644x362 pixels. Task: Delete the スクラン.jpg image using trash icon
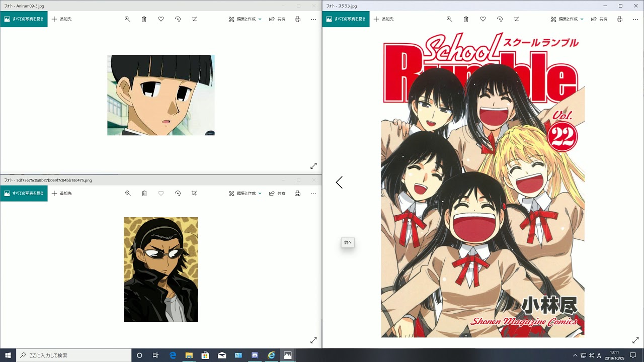pyautogui.click(x=466, y=19)
